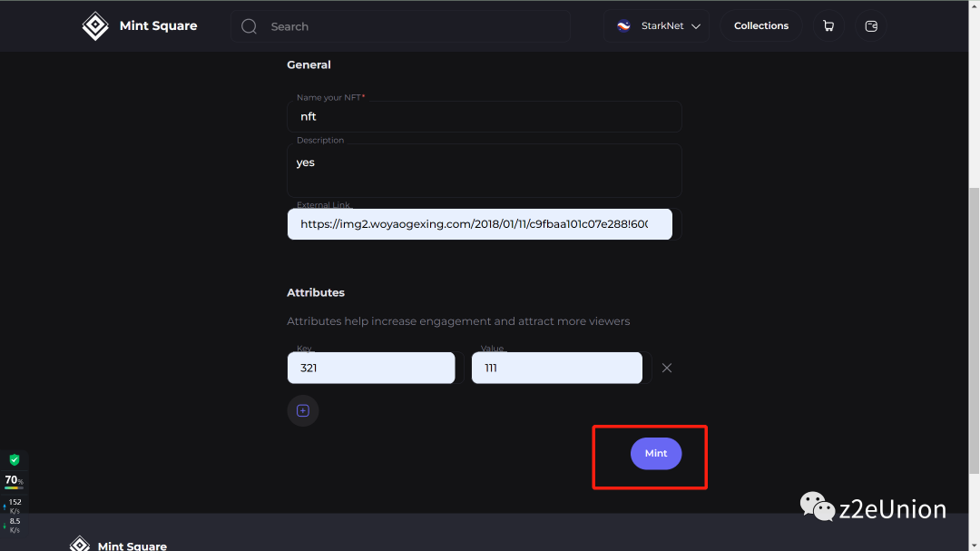Screen dimensions: 980x551
Task: Click the Mint Square diamond logo in header
Action: point(95,26)
